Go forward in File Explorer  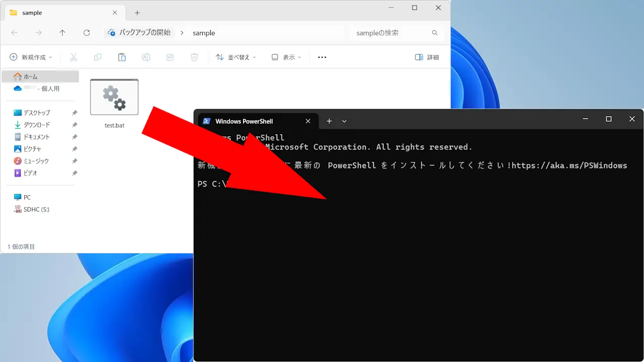[x=38, y=33]
